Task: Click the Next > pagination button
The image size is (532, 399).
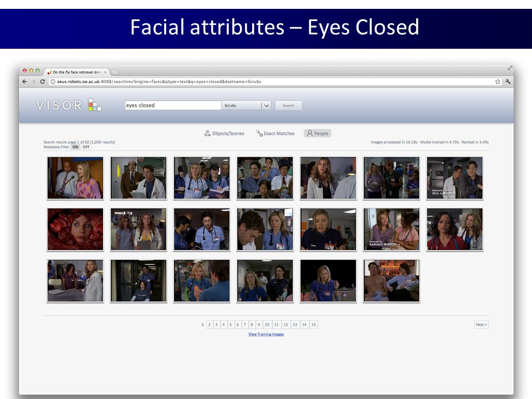Action: tap(481, 325)
